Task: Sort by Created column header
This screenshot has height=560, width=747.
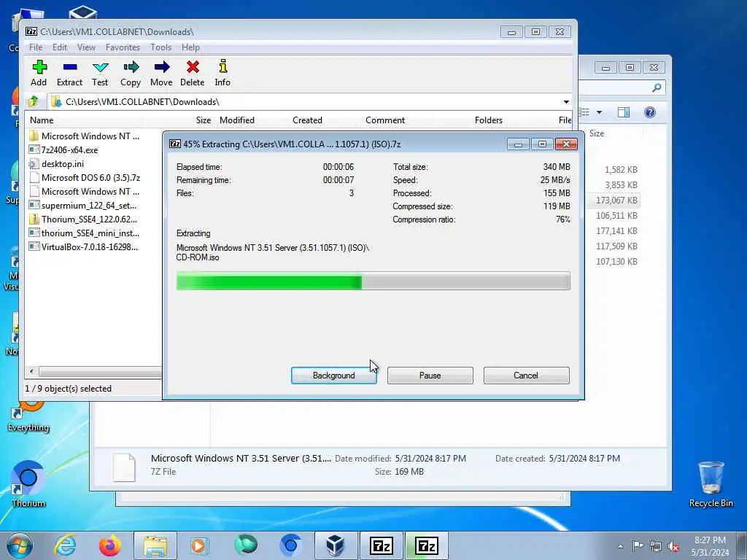Action: tap(307, 120)
